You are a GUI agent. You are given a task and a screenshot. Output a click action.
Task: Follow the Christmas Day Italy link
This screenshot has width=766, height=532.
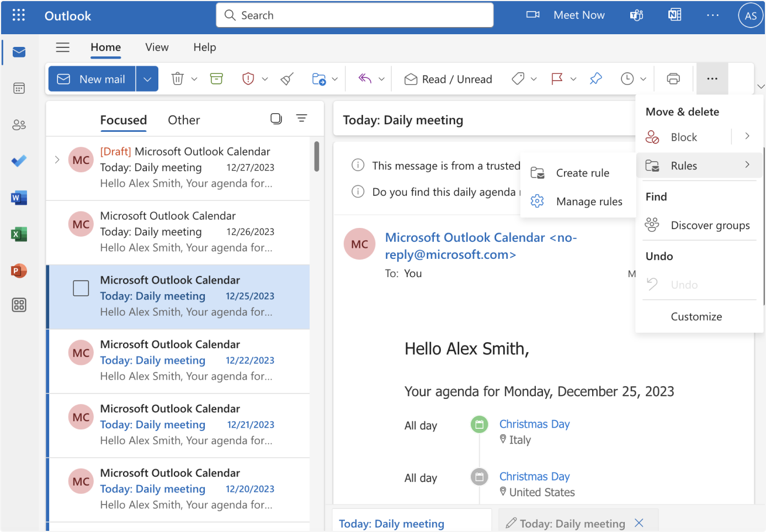534,424
